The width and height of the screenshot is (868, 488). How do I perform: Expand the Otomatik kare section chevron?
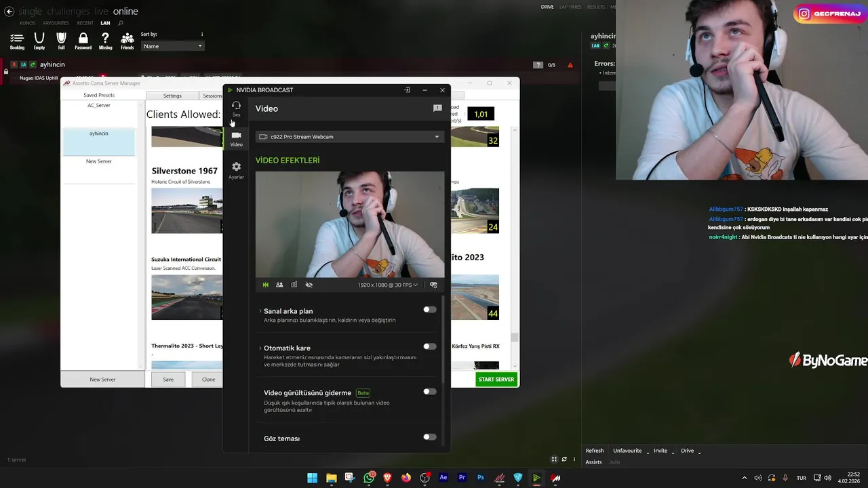260,348
